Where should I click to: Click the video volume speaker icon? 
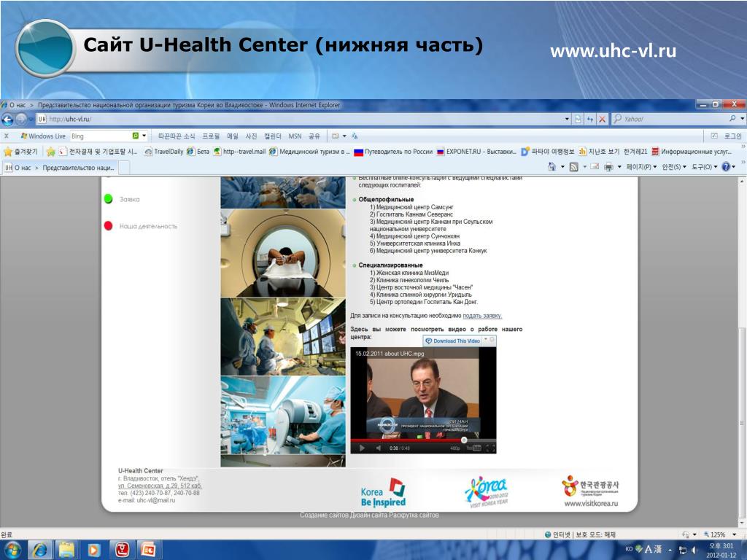click(379, 448)
